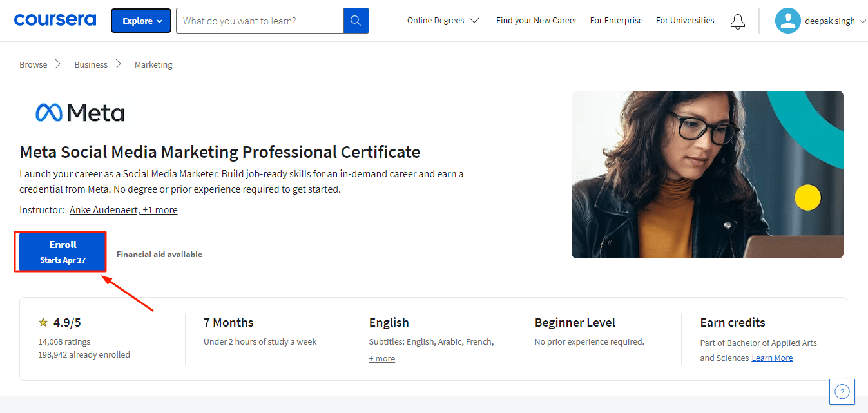Click the Meta logo
The height and width of the screenshot is (413, 868).
click(80, 113)
